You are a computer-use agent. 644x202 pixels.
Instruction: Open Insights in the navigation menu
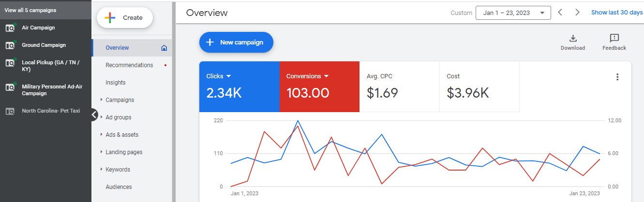click(116, 83)
